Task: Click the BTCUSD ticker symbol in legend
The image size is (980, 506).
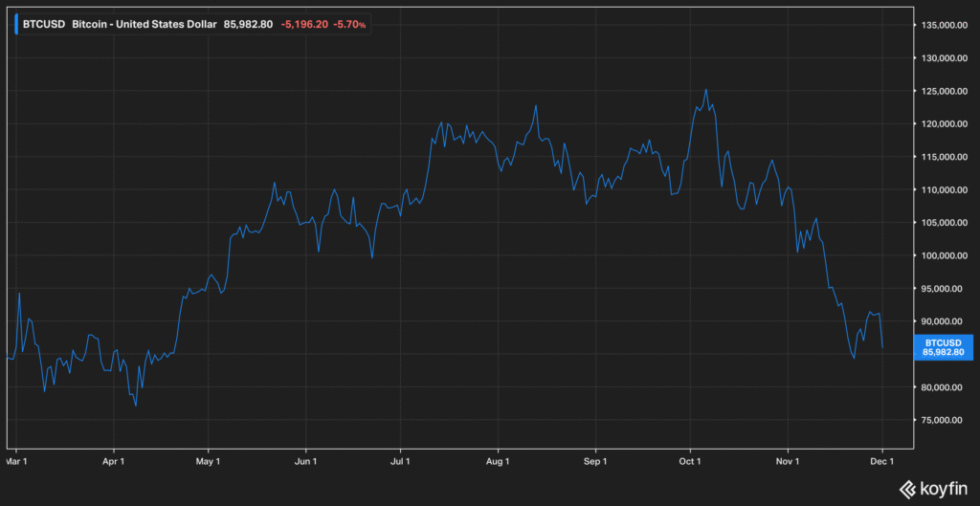Action: 44,24
